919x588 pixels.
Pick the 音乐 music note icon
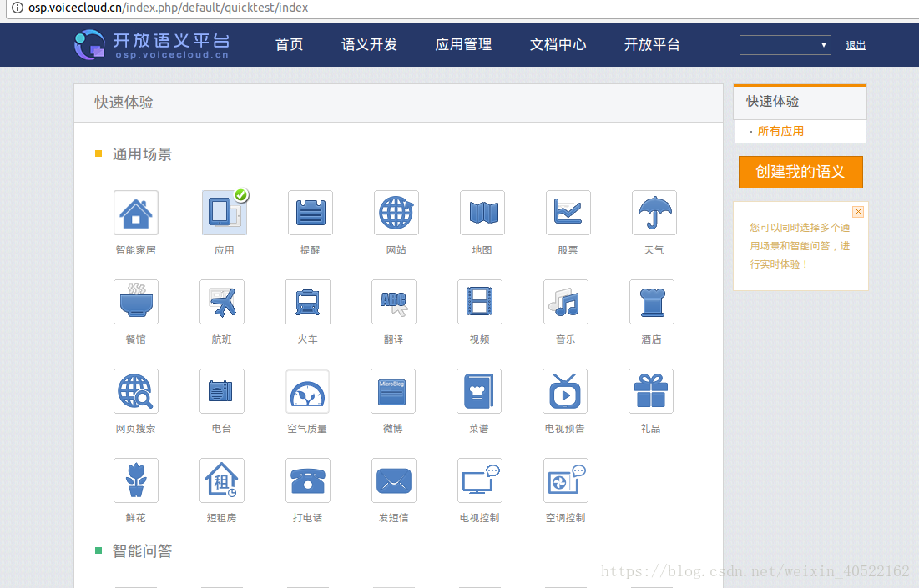tap(566, 302)
